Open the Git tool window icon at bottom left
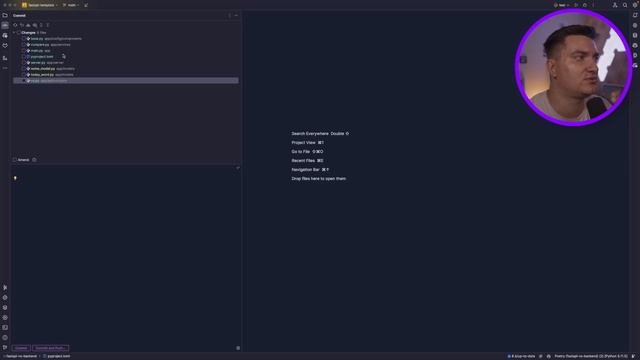 tap(5, 347)
